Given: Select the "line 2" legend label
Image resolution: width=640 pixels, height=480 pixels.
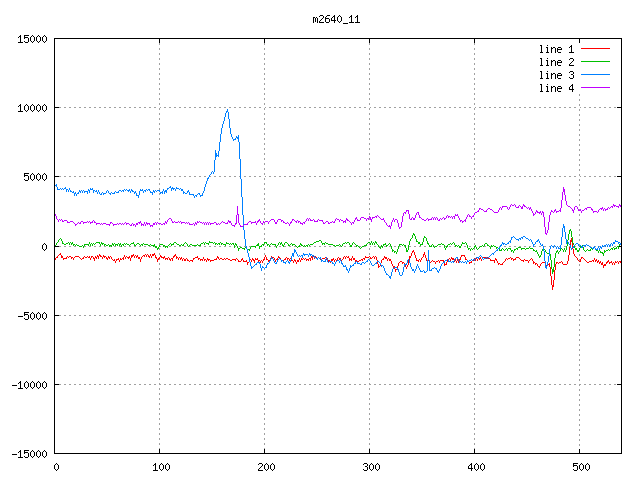Looking at the screenshot, I should tap(557, 62).
